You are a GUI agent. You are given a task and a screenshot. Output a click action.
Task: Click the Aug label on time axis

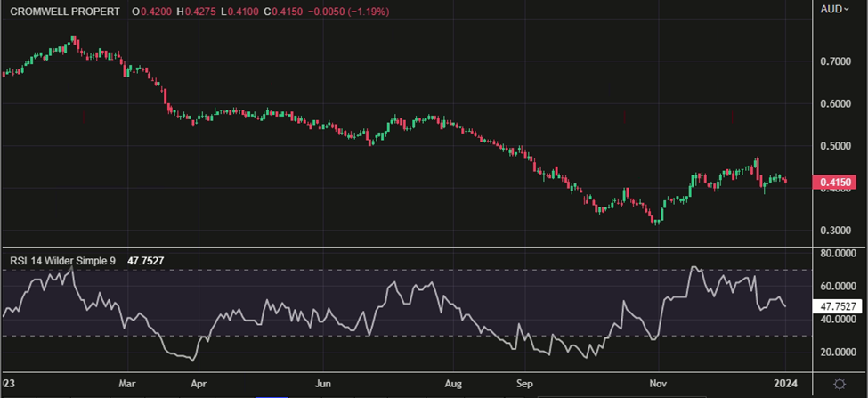coord(453,383)
